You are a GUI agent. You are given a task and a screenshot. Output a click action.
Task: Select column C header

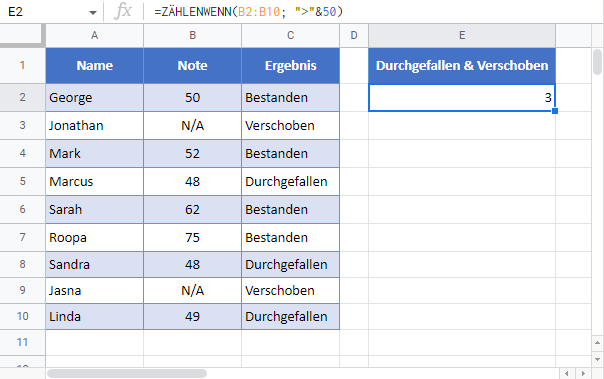click(290, 35)
